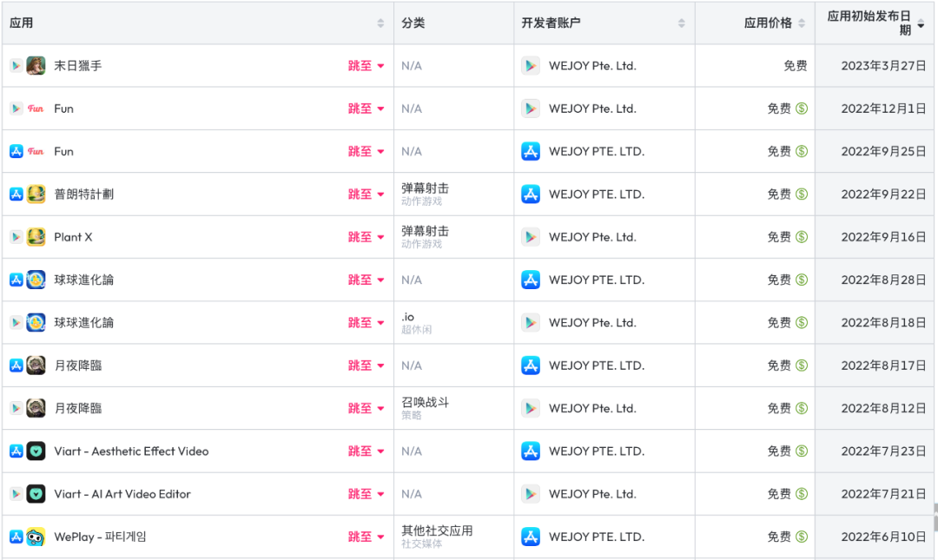The image size is (938, 560).
Task: Click the 末日獵手 app icon
Action: point(36,66)
